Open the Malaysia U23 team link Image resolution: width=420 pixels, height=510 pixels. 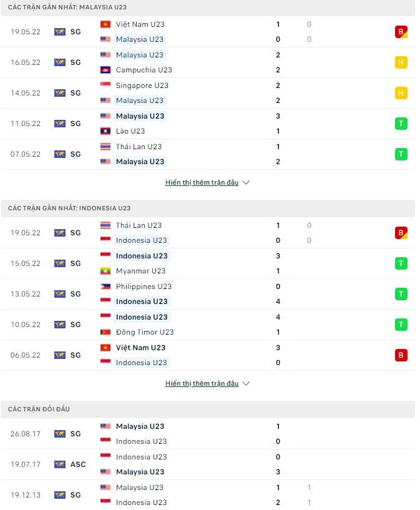(x=140, y=39)
